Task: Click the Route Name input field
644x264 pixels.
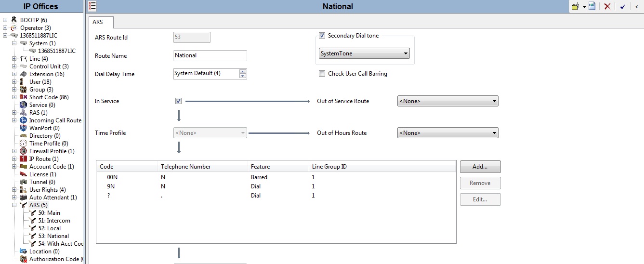Action: click(210, 55)
